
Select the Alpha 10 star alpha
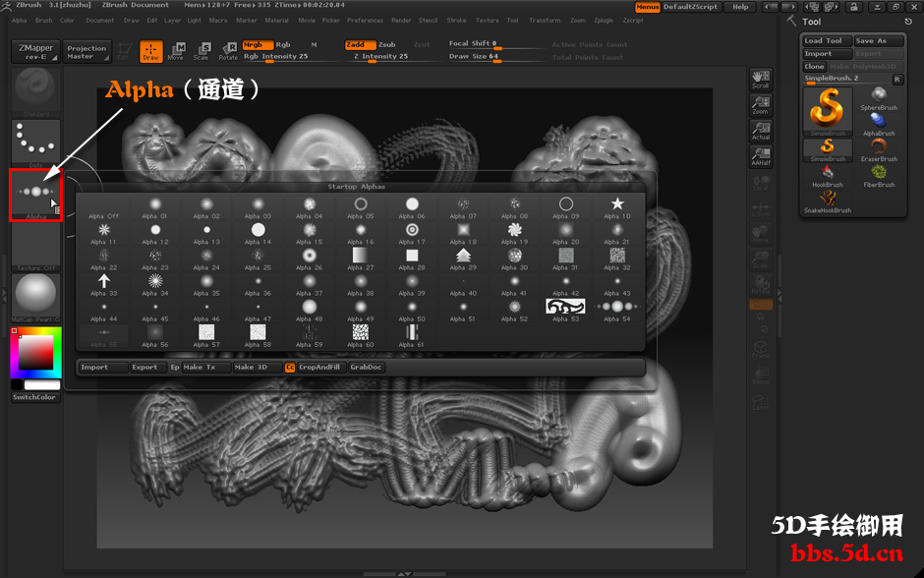617,208
